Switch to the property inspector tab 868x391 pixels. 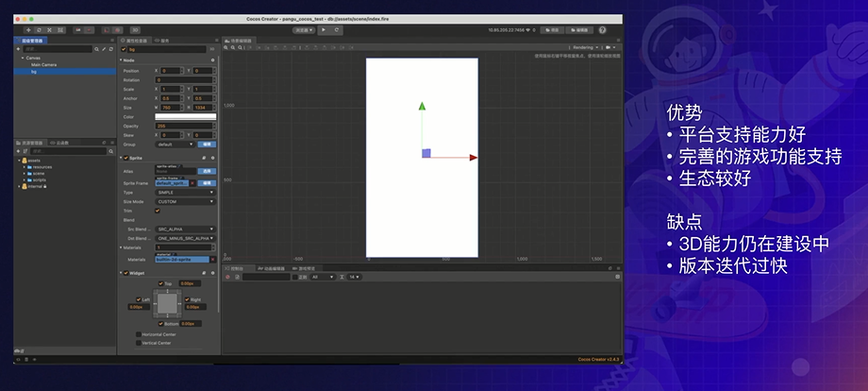pos(135,41)
